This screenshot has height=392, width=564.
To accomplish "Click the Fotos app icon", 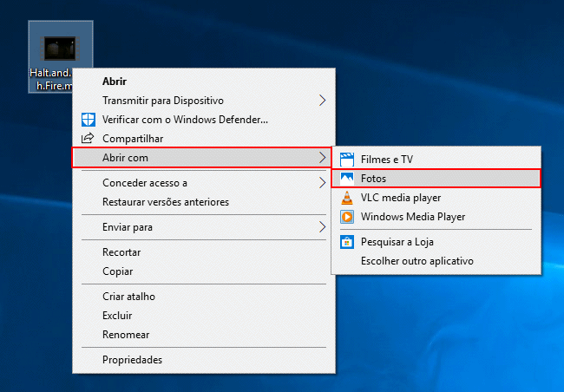I will (347, 179).
